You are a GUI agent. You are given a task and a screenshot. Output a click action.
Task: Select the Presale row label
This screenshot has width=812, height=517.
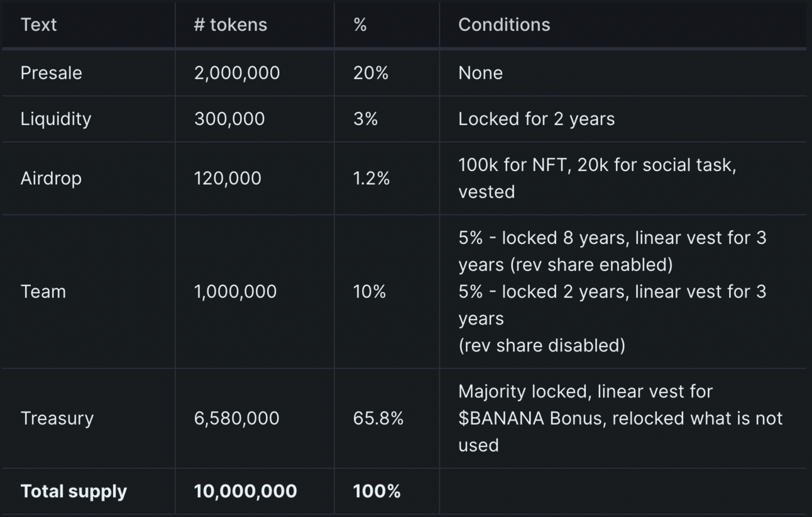point(52,73)
